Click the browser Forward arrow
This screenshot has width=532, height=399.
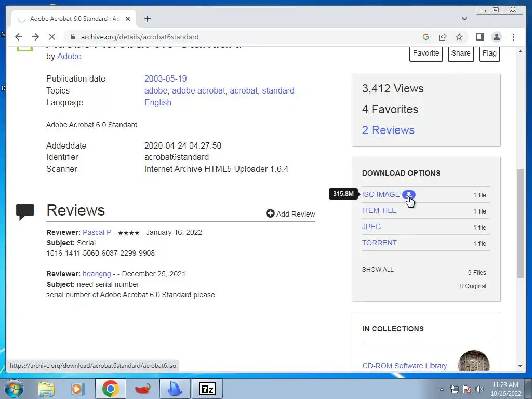[x=35, y=37]
